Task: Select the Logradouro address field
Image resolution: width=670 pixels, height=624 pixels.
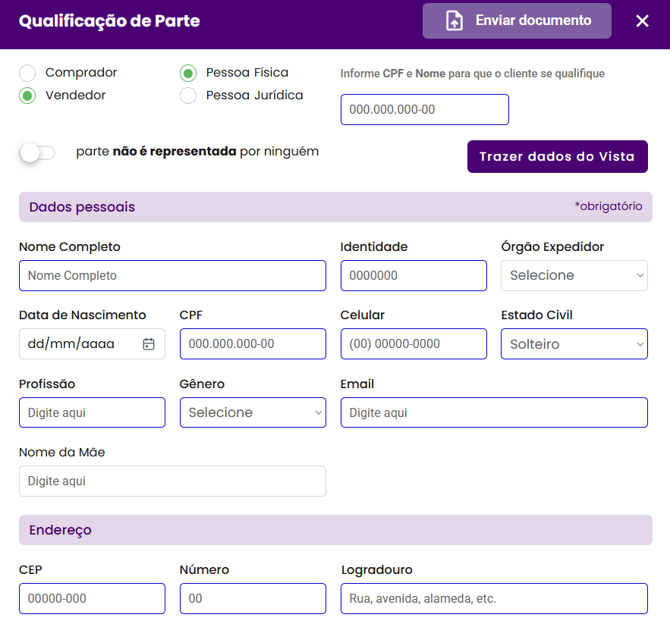Action: [x=494, y=598]
